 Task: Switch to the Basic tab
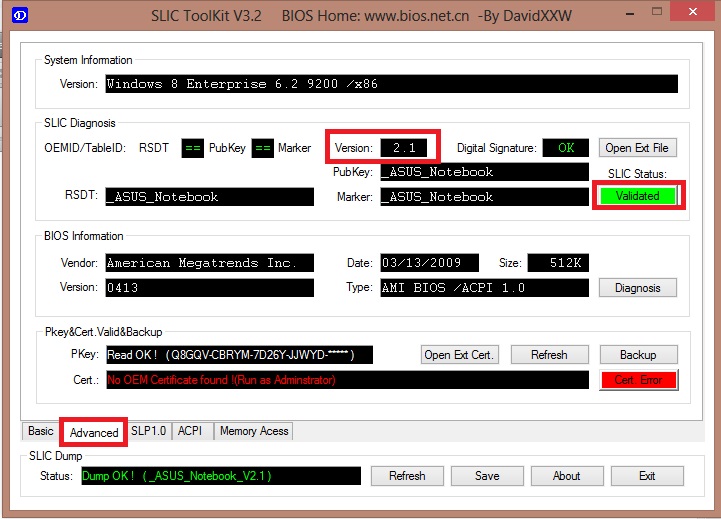point(40,431)
